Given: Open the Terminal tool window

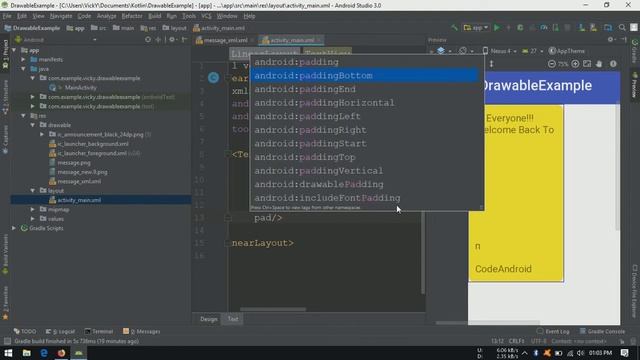Looking at the screenshot, I should point(98,331).
